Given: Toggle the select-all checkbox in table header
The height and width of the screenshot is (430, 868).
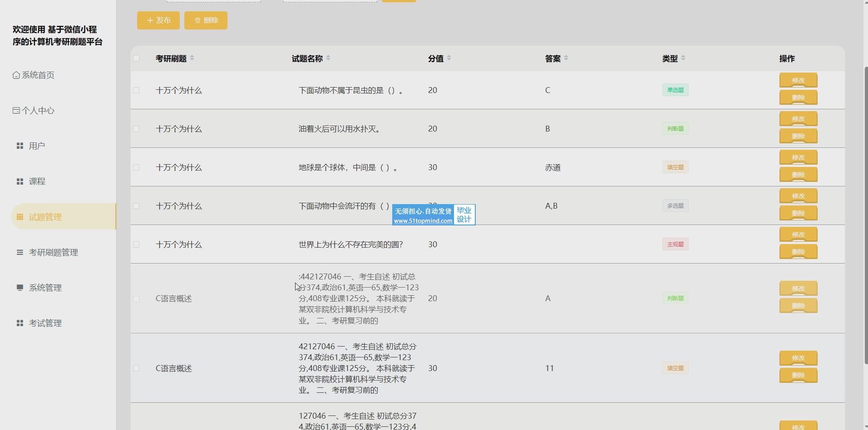Looking at the screenshot, I should click(x=136, y=58).
